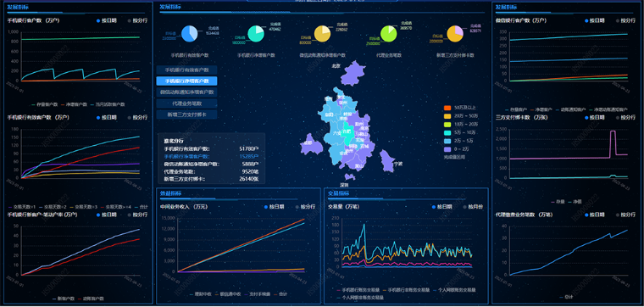Screen dimensions: 644x307
Task: Select 按分行 for 微信银行客户数 chart
Action: click(x=626, y=20)
